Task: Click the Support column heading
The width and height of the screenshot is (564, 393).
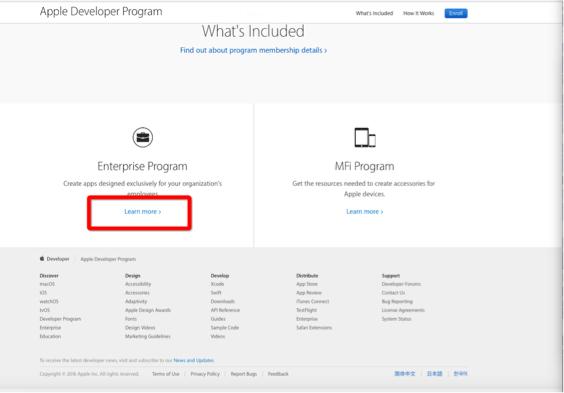Action: tap(391, 276)
